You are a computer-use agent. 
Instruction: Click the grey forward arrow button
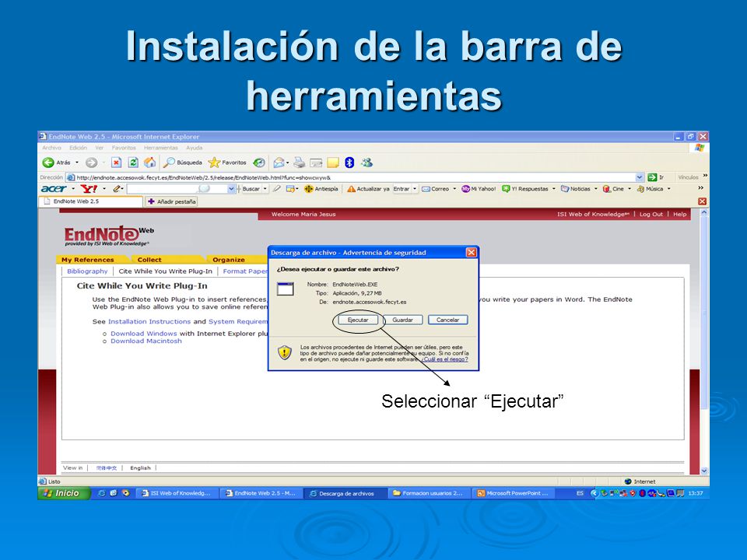pos(92,163)
